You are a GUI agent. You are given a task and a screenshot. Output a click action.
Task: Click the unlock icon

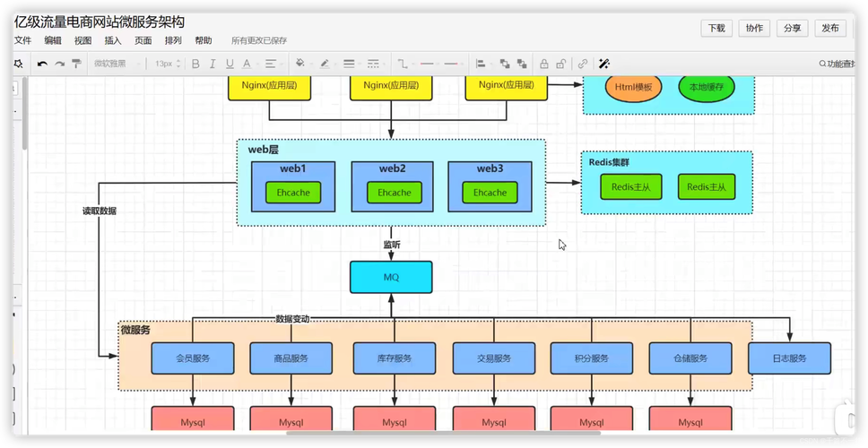[x=560, y=65]
